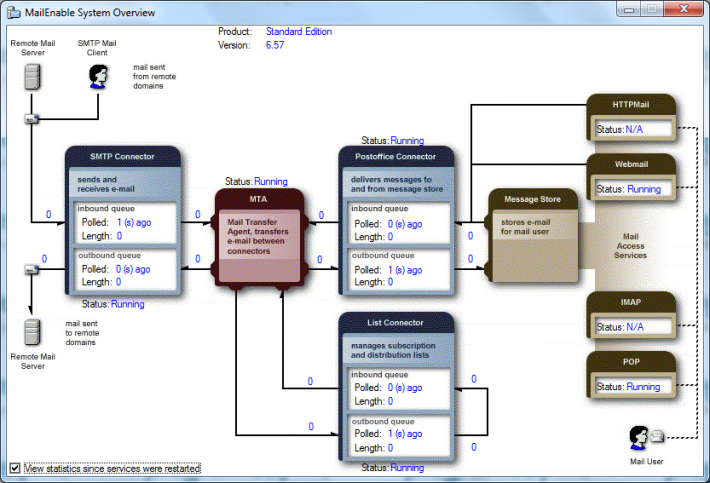Click the IMAP service box header
Viewport: 710px width, 483px height.
631,302
